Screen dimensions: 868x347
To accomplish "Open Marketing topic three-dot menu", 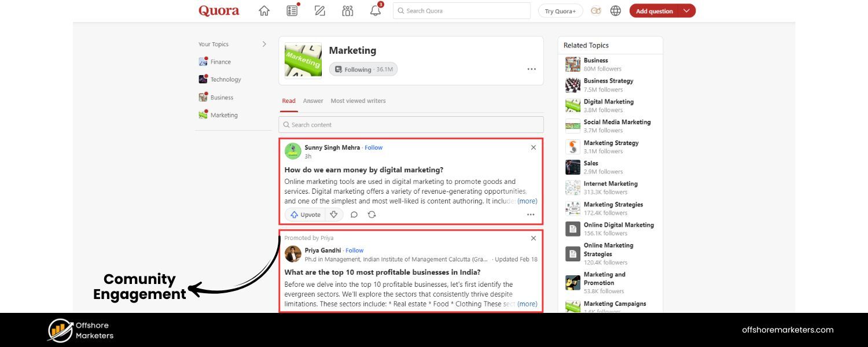I will click(531, 69).
